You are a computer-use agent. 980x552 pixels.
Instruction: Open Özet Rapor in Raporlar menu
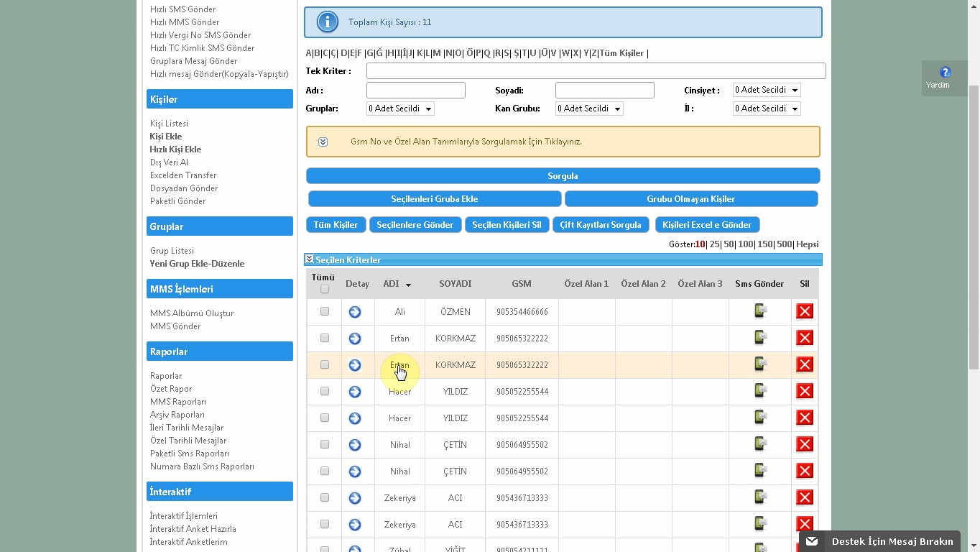coord(171,389)
